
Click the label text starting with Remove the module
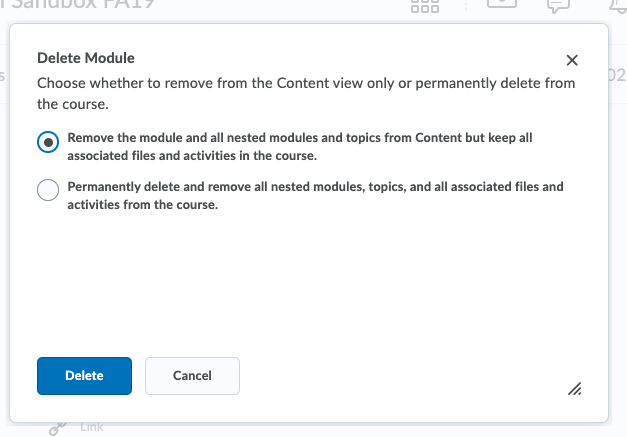[x=300, y=146]
